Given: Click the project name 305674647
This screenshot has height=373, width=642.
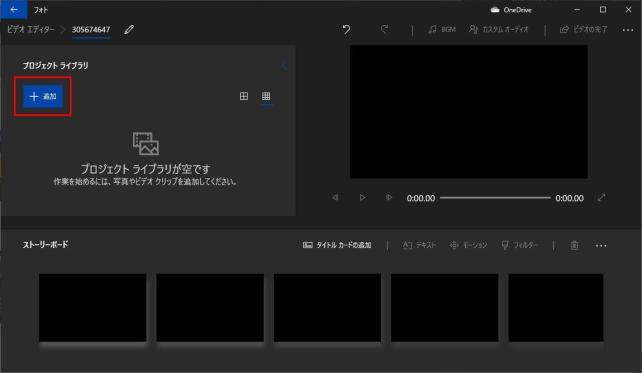Looking at the screenshot, I should 91,29.
